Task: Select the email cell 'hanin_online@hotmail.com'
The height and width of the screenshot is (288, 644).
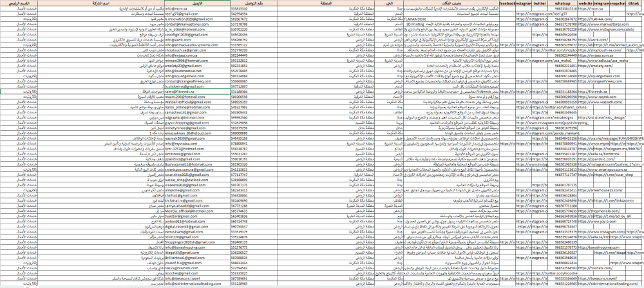Action: click(197, 107)
